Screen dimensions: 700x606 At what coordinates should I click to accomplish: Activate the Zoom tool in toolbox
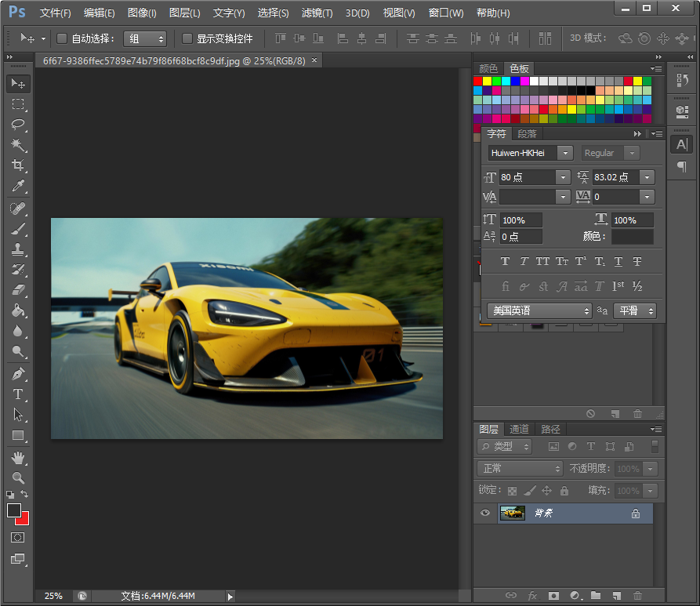[18, 477]
